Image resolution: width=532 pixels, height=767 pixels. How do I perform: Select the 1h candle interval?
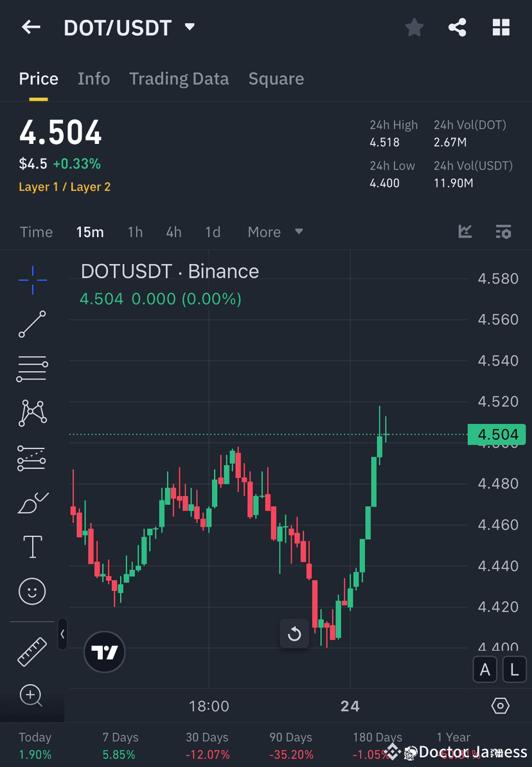(135, 232)
